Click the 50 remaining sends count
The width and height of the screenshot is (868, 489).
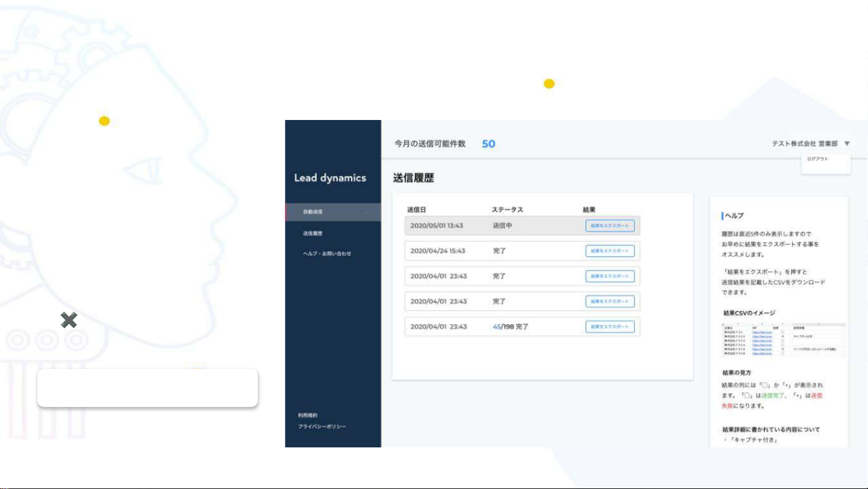pyautogui.click(x=489, y=144)
